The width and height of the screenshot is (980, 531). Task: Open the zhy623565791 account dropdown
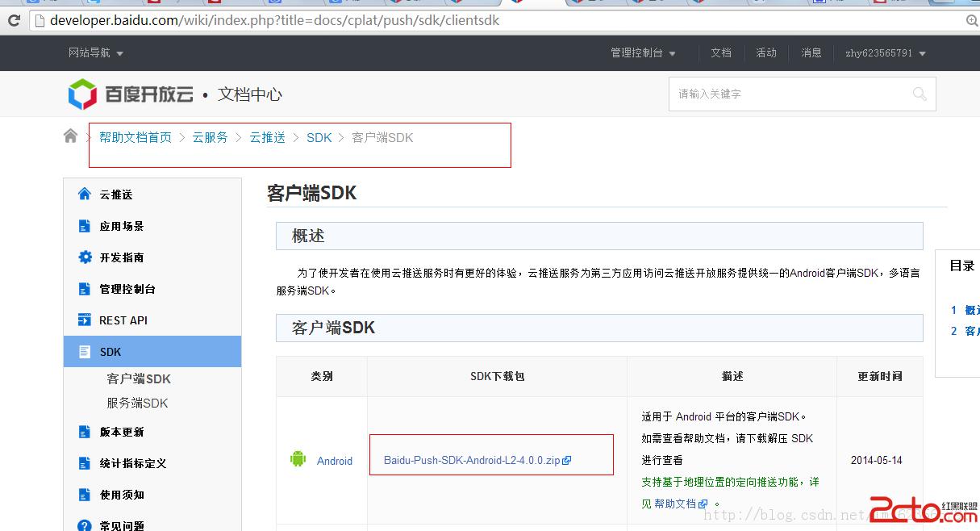[x=886, y=53]
